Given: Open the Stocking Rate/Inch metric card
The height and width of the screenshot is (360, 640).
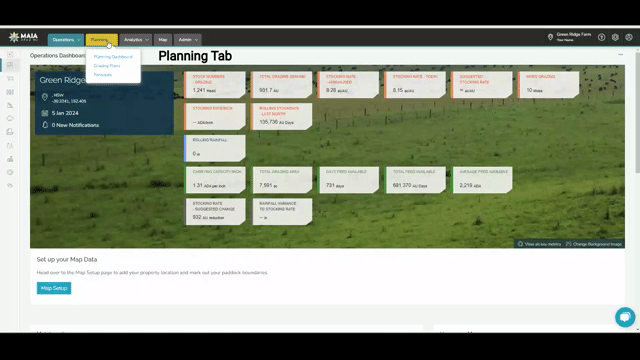Looking at the screenshot, I should pyautogui.click(x=215, y=116).
